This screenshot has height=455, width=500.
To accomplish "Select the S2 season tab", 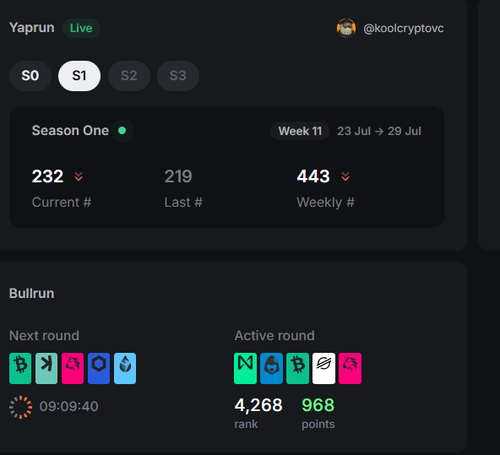I will [129, 76].
